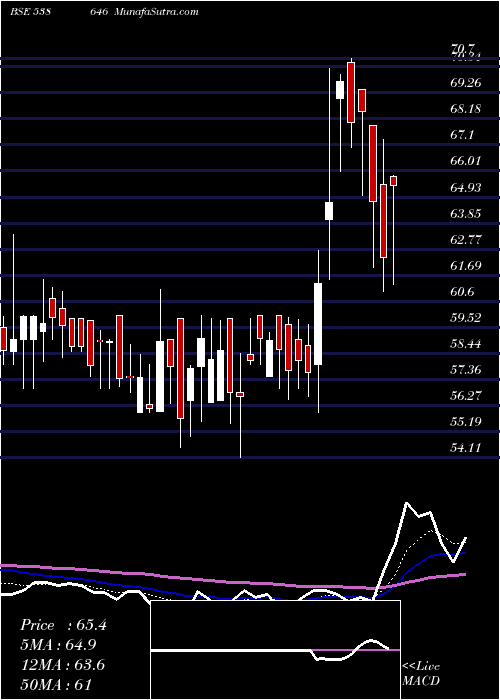This screenshot has height=700, width=500.
Task: Click the Price : 65.4 readout
Action: pyautogui.click(x=63, y=625)
